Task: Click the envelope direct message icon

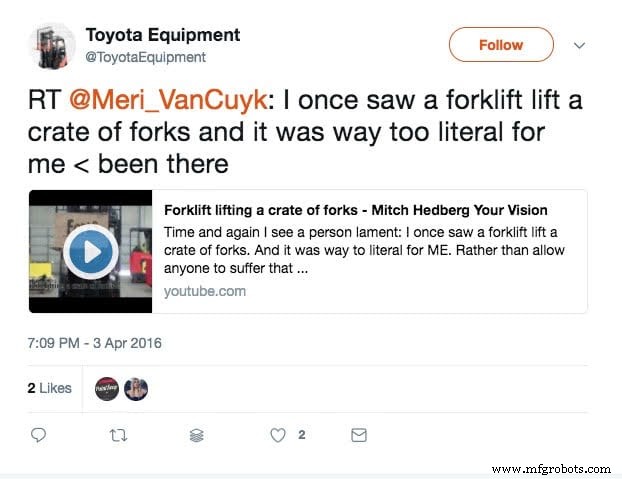Action: (x=358, y=435)
